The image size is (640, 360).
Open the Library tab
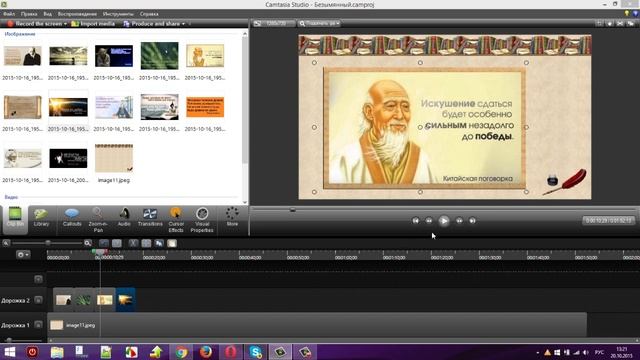point(41,218)
